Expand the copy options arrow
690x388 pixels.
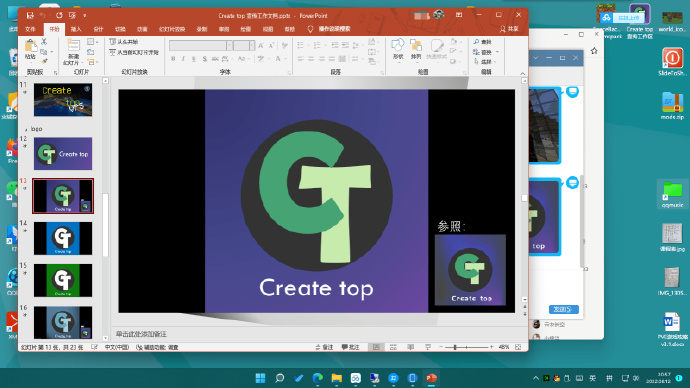click(52, 52)
